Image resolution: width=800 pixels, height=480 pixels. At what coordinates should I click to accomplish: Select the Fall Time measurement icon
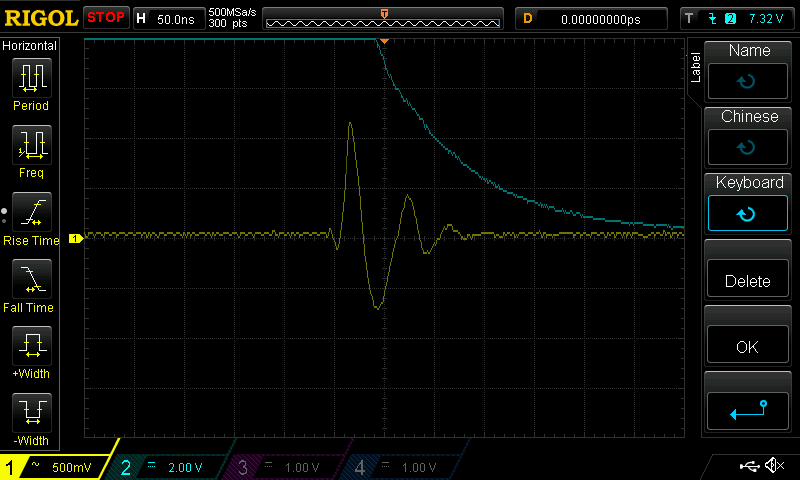[x=32, y=279]
